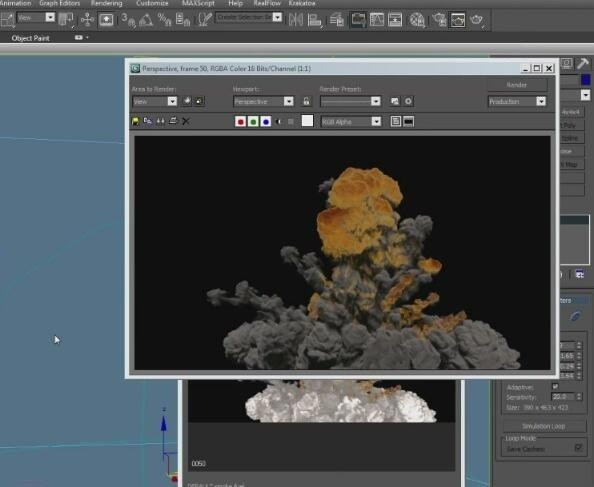
Task: Open the Rendering menu
Action: [x=106, y=3]
